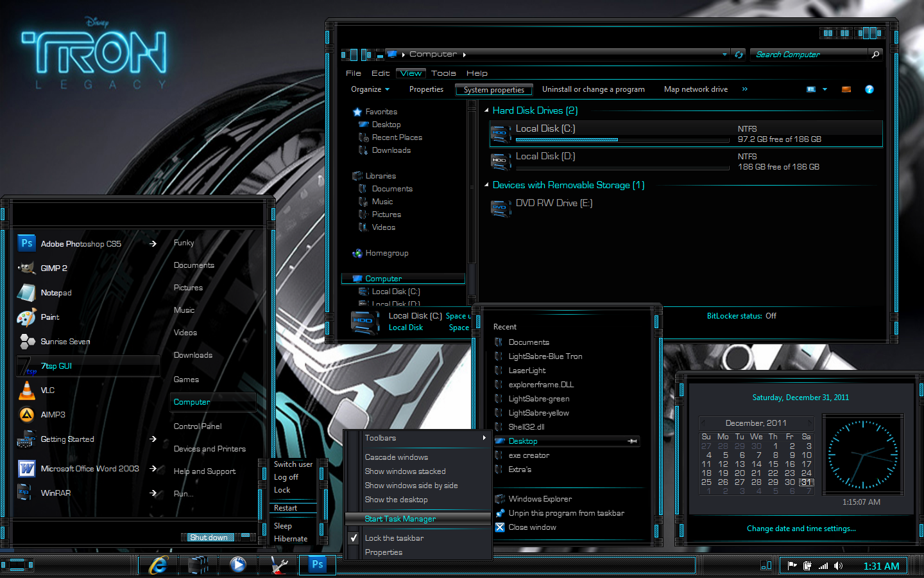
Task: Click Uninstall or change a program
Action: click(594, 89)
